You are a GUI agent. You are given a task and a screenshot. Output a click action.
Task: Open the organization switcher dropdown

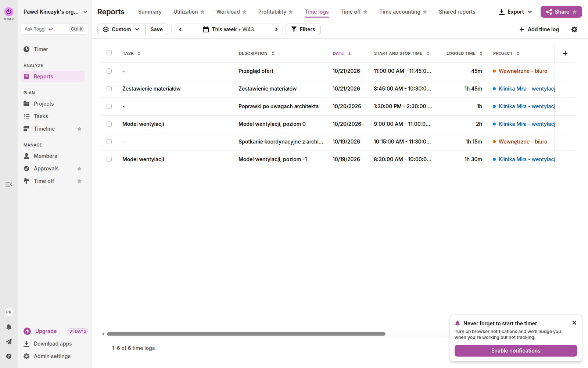(x=55, y=12)
